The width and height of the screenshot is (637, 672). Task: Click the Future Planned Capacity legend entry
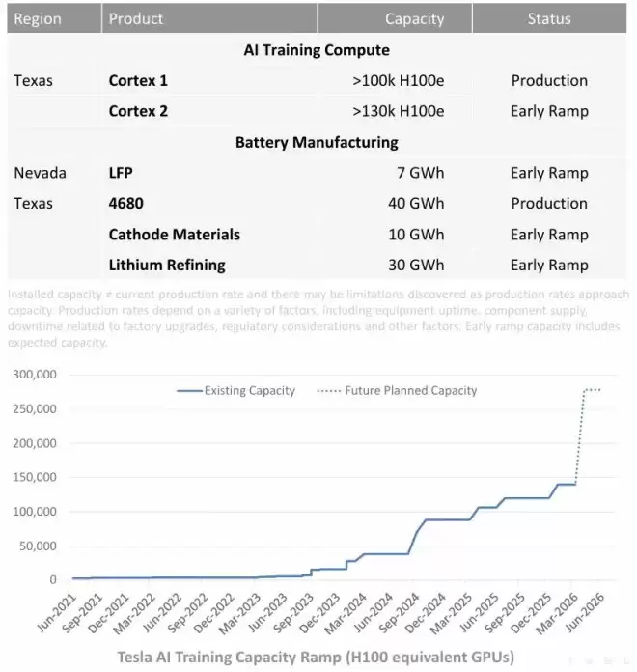click(397, 390)
